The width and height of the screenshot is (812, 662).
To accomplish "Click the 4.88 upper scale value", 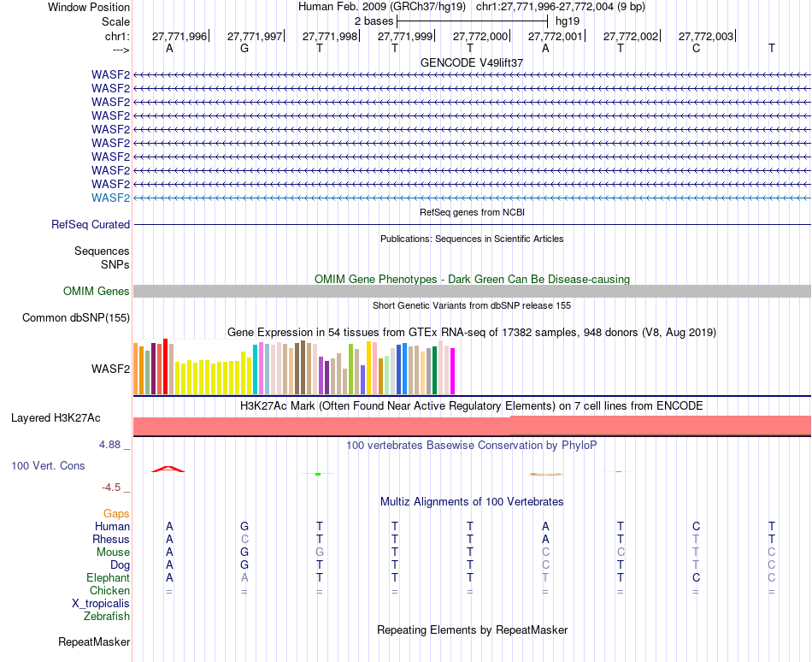I will [x=109, y=445].
